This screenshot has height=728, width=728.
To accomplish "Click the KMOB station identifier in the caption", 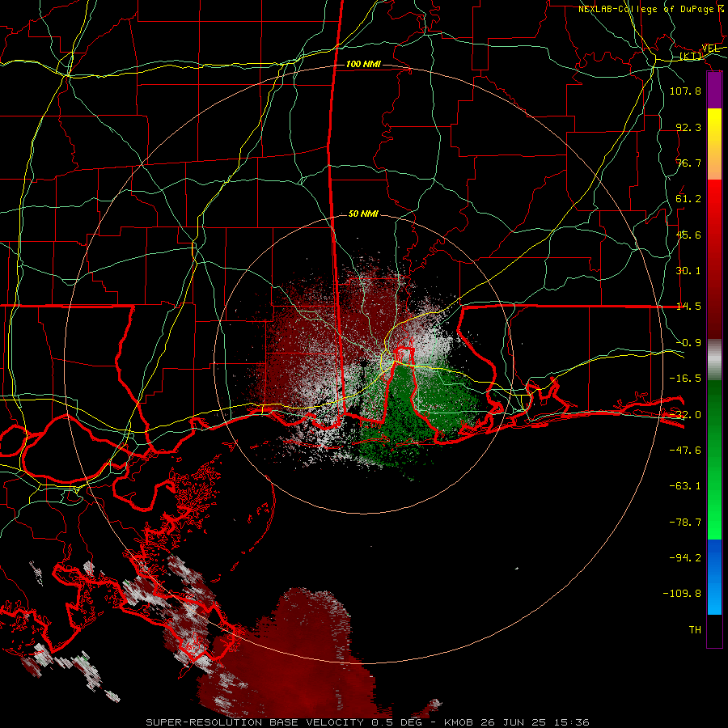I will tap(459, 722).
